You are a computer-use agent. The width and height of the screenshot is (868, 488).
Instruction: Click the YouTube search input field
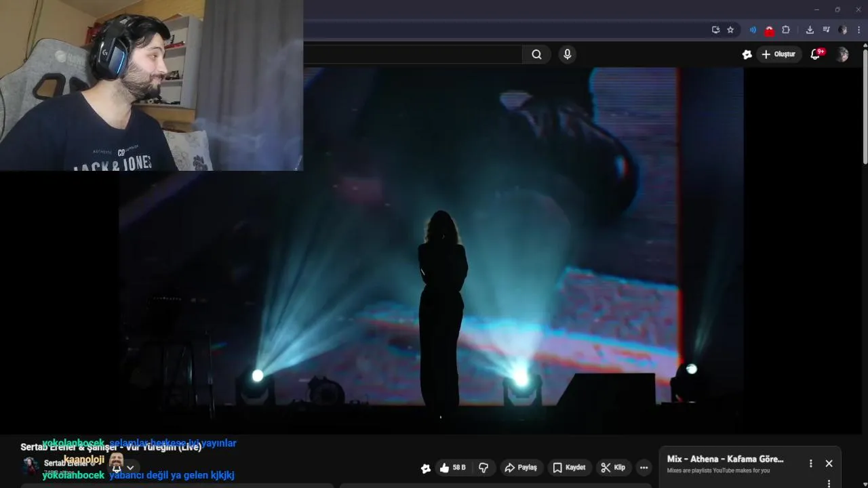[412, 54]
